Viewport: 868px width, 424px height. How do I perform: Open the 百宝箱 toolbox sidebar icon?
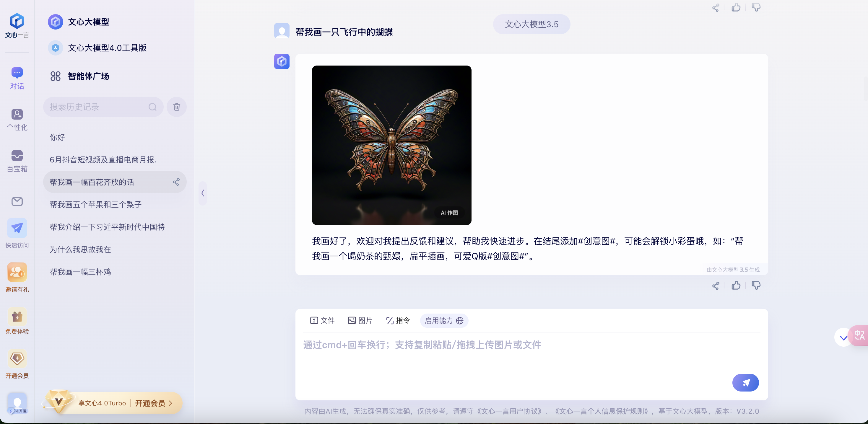(17, 161)
